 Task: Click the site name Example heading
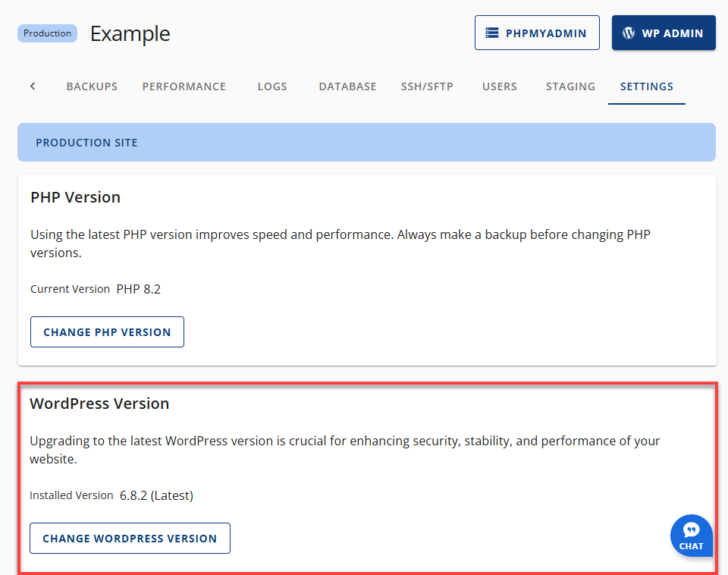click(x=130, y=33)
